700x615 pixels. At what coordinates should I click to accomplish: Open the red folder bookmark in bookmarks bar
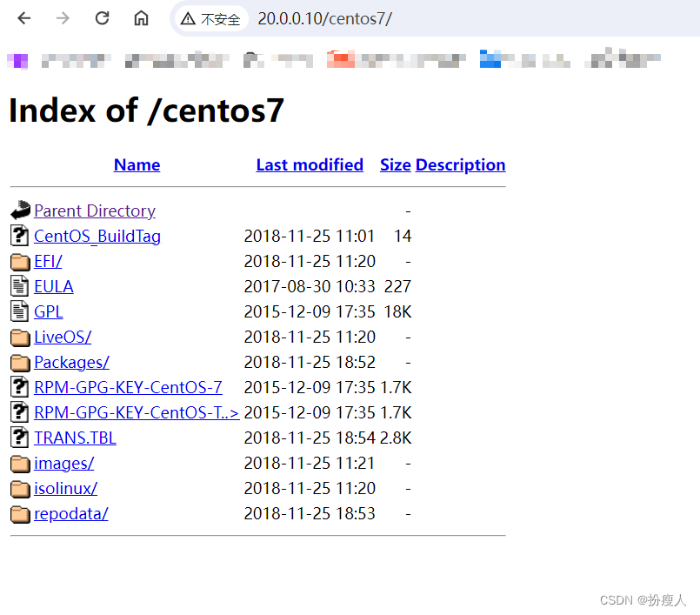(x=341, y=59)
